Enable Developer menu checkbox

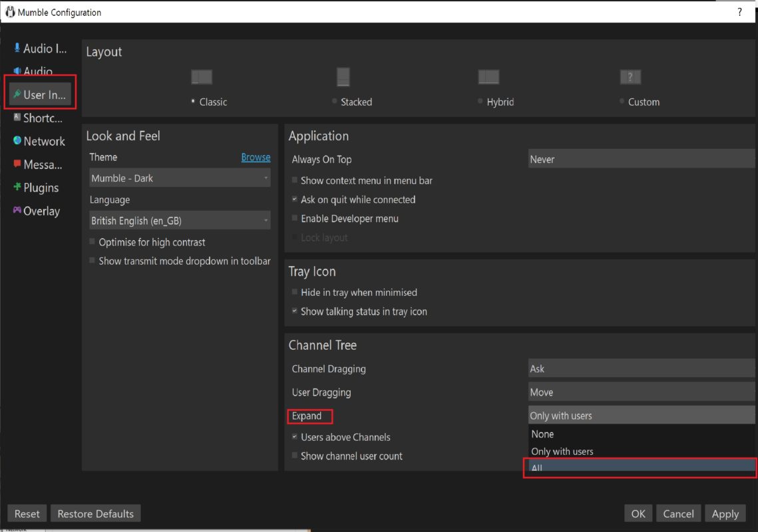point(294,218)
